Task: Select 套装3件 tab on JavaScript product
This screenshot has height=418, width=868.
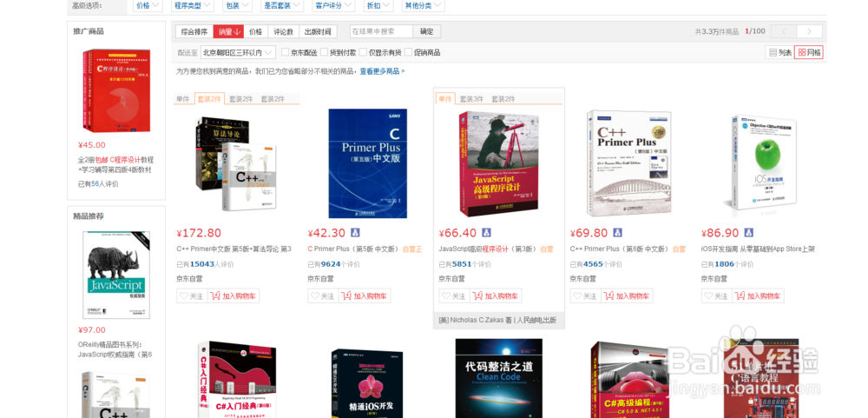Action: coord(471,99)
